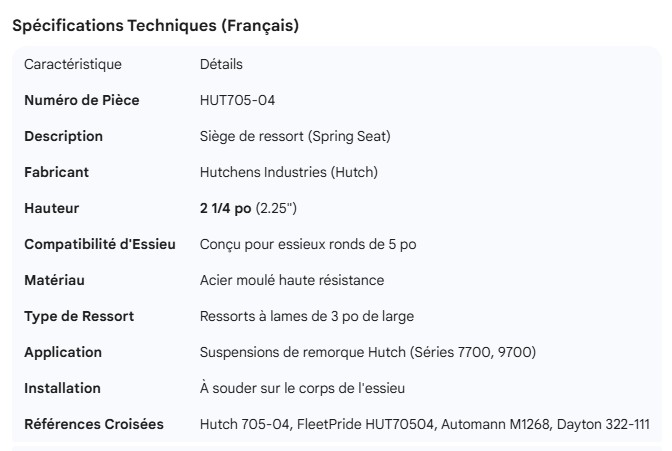Select the "Références Croisées" row label
The image size is (672, 451).
point(94,424)
